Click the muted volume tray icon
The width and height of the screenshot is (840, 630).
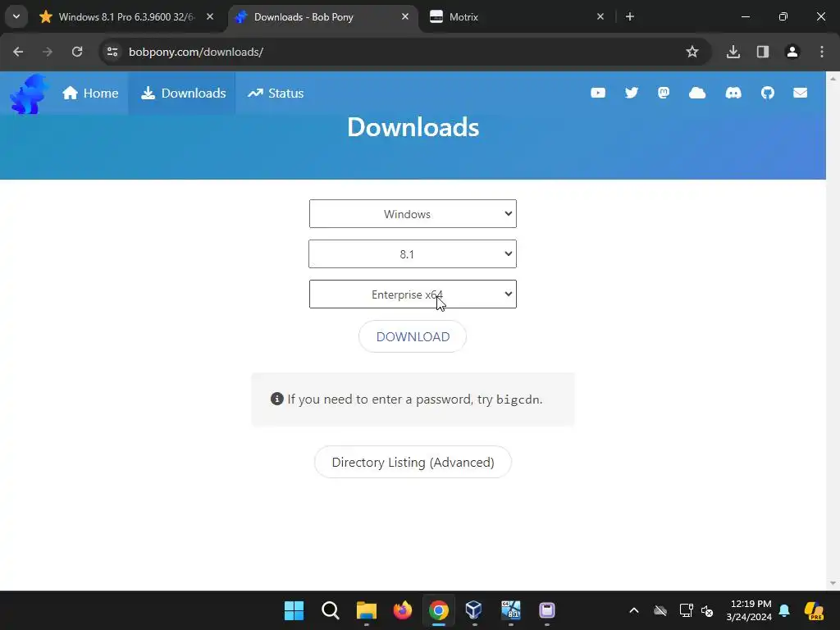708,610
